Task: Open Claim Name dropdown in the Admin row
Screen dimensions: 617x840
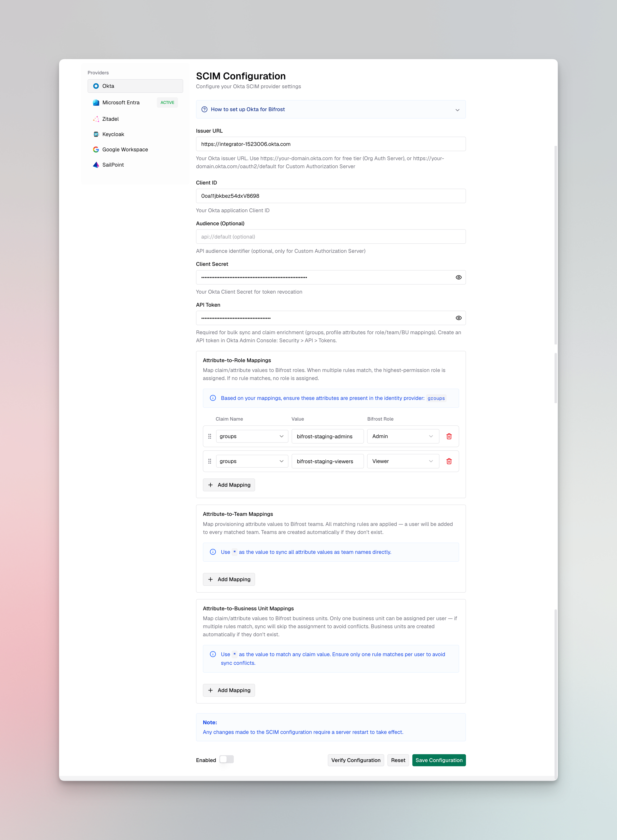Action: pyautogui.click(x=252, y=436)
